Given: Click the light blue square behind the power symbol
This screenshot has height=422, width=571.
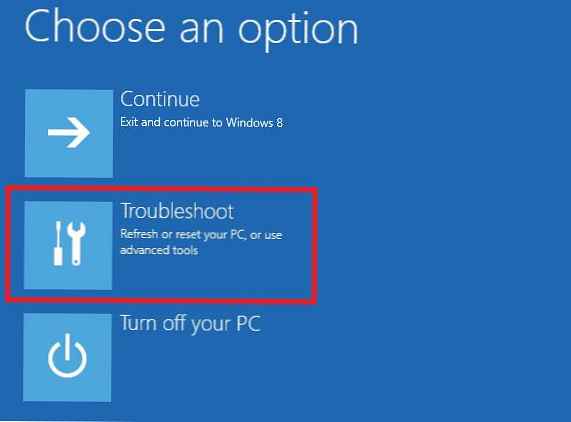Looking at the screenshot, I should 67,358.
